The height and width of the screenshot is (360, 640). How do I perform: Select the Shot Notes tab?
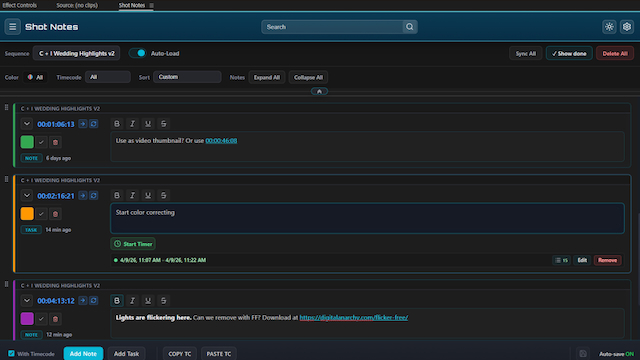131,5
